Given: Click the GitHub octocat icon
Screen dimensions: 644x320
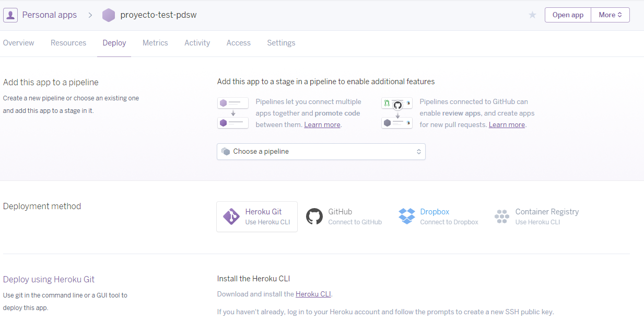Looking at the screenshot, I should tap(314, 216).
